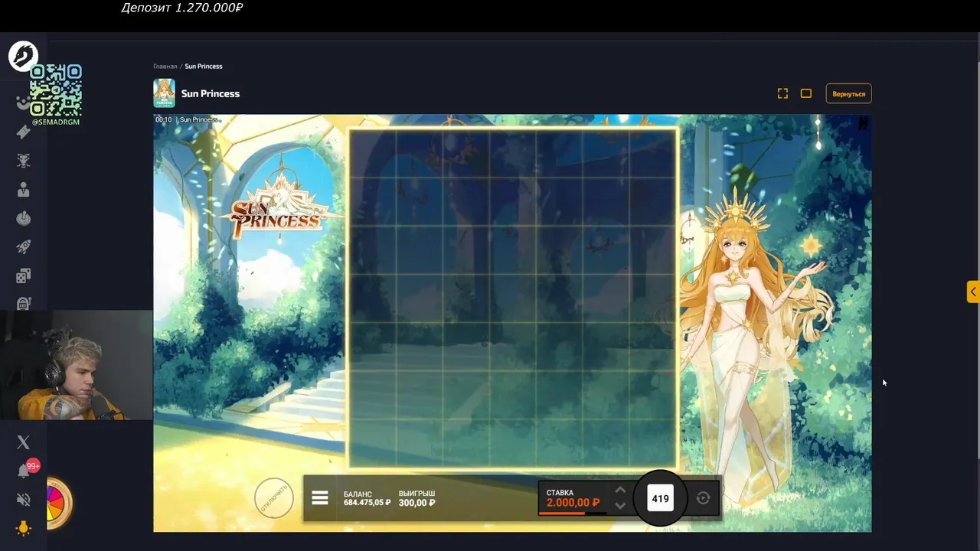The height and width of the screenshot is (551, 980).
Task: Open the joystick games icon
Action: click(23, 218)
